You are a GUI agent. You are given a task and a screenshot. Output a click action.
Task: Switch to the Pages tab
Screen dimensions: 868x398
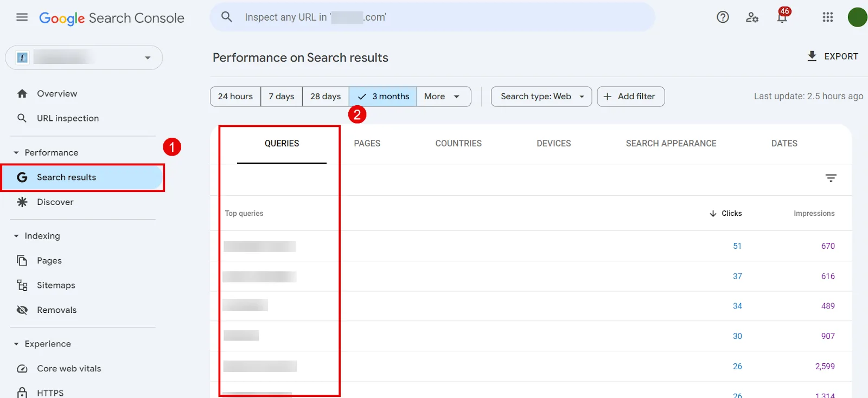click(367, 144)
